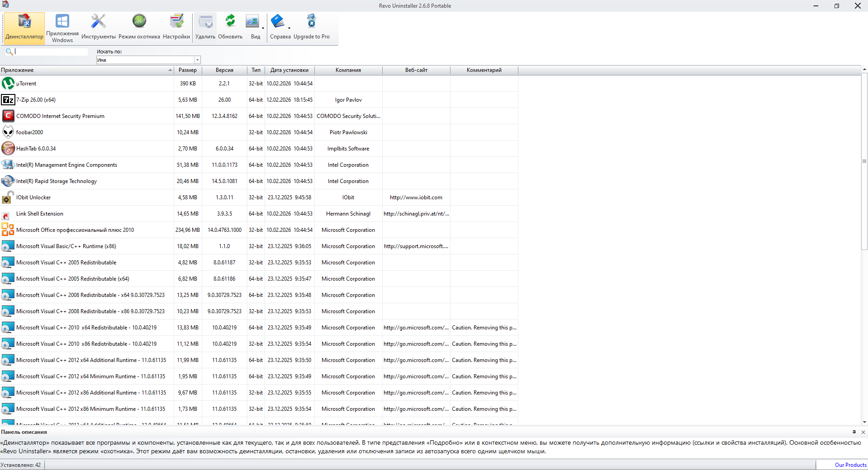Image resolution: width=868 pixels, height=470 pixels.
Task: Click the Our Products link
Action: pyautogui.click(x=850, y=465)
